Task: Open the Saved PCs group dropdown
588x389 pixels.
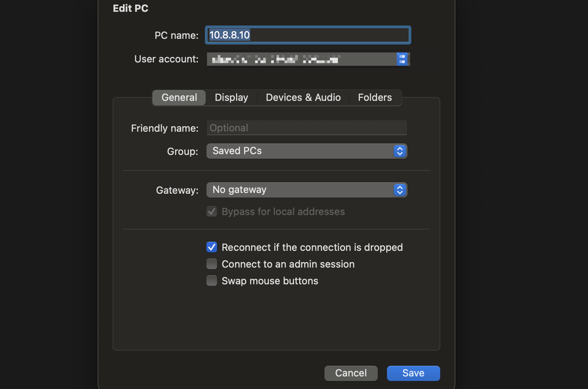Action: (x=301, y=151)
